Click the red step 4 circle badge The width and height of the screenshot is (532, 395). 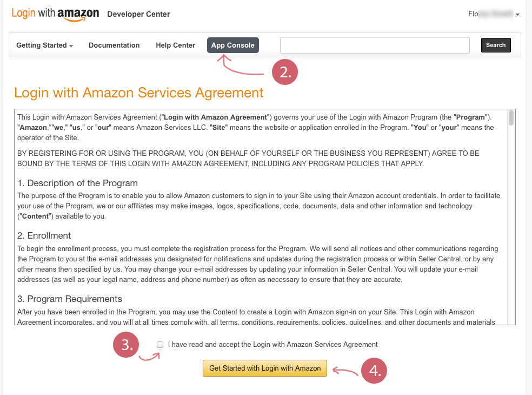click(375, 371)
